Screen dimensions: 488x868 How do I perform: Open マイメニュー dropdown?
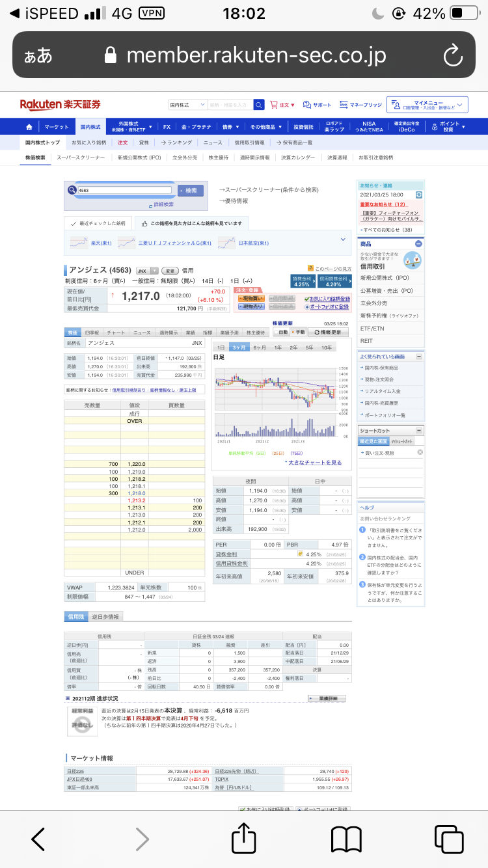click(x=427, y=105)
